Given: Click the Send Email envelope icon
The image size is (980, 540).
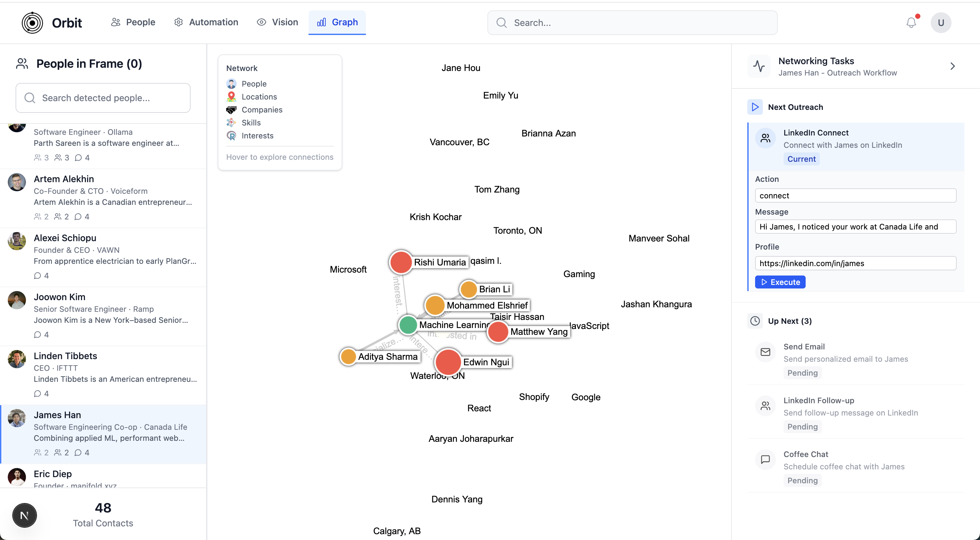Looking at the screenshot, I should coord(765,352).
